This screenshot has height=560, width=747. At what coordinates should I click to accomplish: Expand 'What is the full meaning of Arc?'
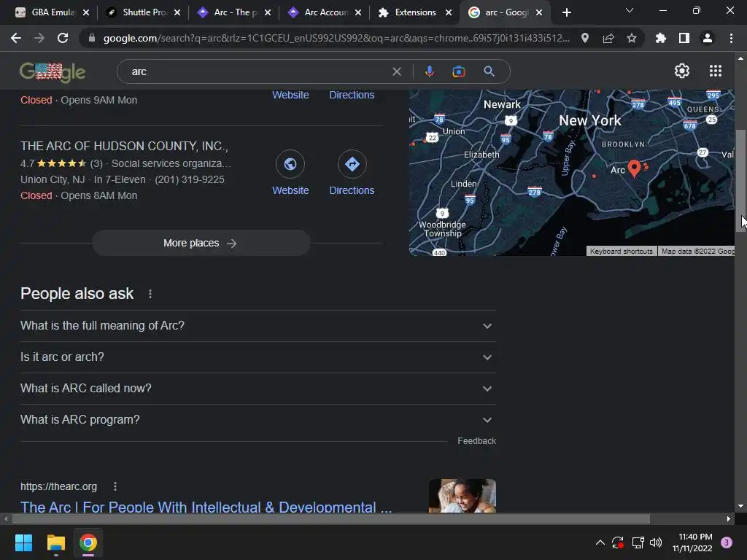point(258,326)
